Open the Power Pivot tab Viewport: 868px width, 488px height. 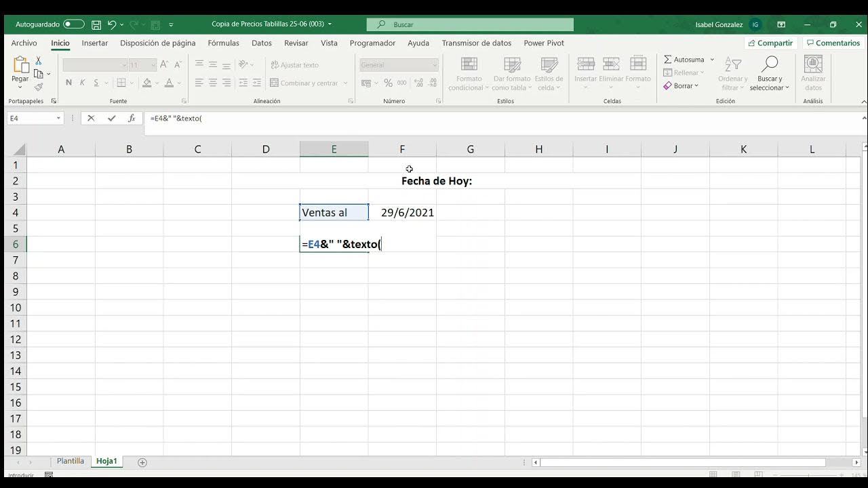coord(544,43)
